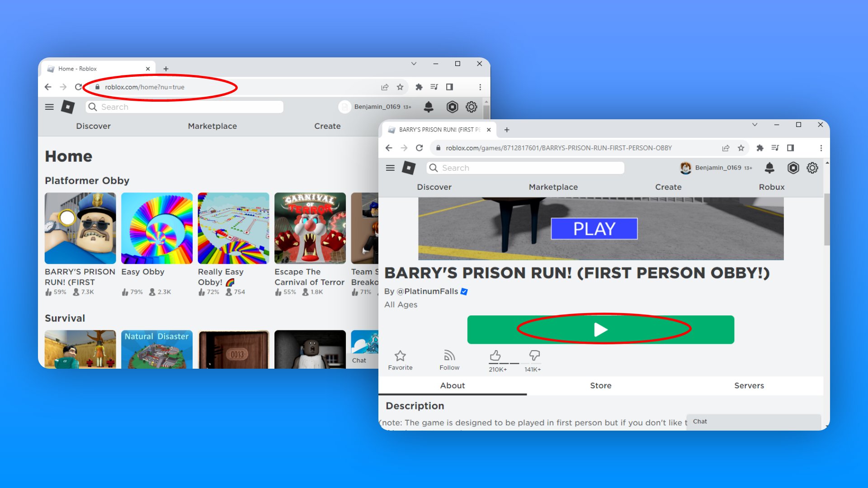868x488 pixels.
Task: Open hamburger menu in Home window
Action: click(x=49, y=107)
